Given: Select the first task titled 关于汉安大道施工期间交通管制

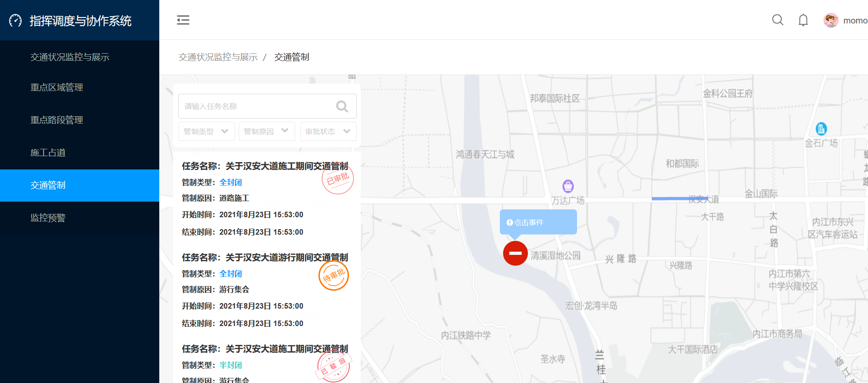Looking at the screenshot, I should click(265, 166).
